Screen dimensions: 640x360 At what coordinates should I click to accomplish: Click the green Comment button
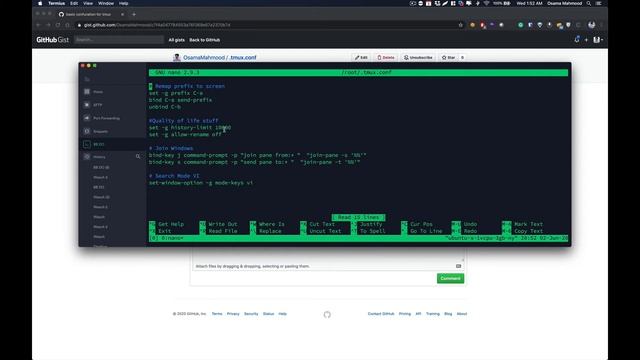pos(450,278)
